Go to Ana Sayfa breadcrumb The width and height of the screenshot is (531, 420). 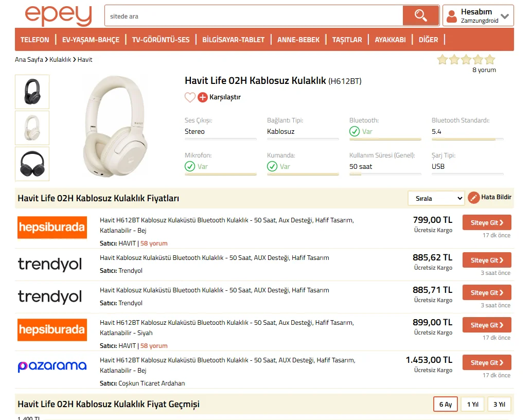(x=29, y=60)
